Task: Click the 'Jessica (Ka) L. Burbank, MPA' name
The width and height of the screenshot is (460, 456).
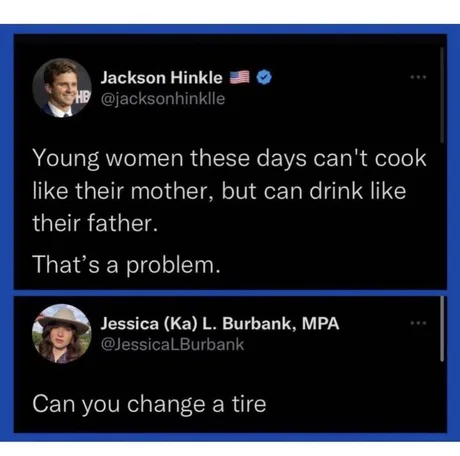Action: click(220, 323)
